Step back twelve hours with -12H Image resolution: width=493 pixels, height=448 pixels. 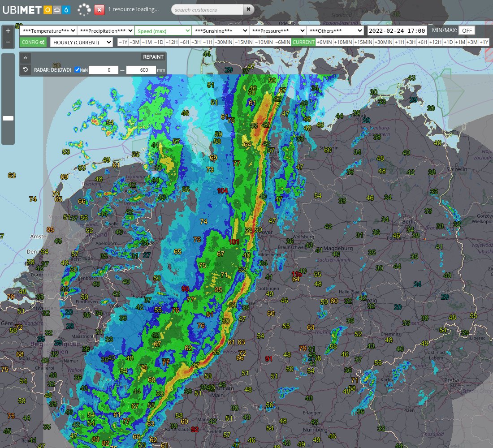[172, 42]
